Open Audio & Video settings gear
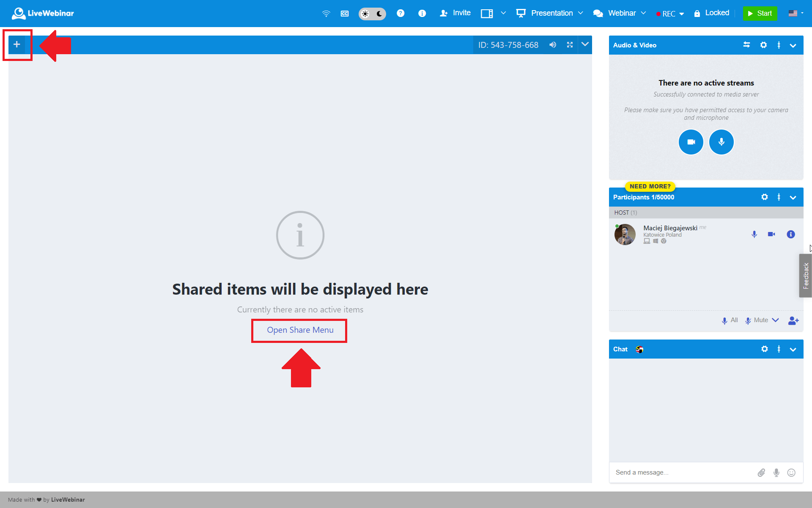Screen dimensions: 812x508 click(763, 45)
